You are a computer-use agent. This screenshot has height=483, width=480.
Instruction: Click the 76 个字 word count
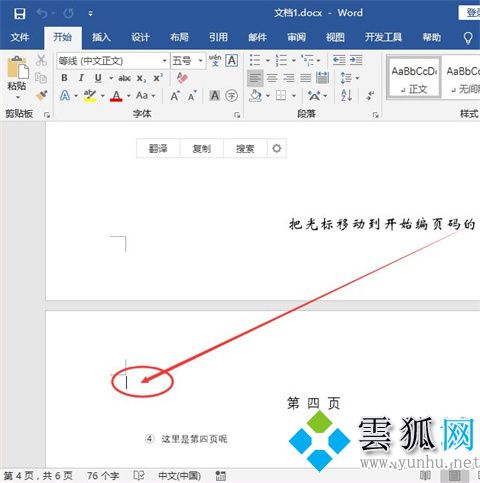[103, 476]
